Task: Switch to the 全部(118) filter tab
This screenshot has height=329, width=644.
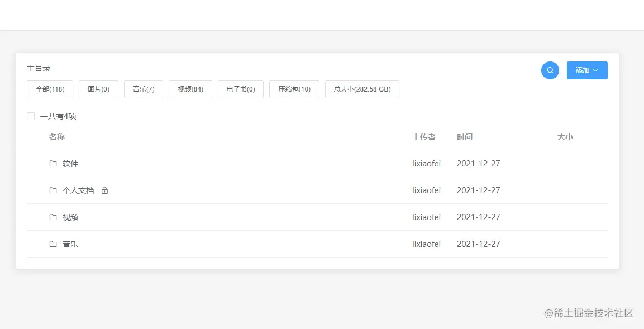Action: (x=50, y=89)
